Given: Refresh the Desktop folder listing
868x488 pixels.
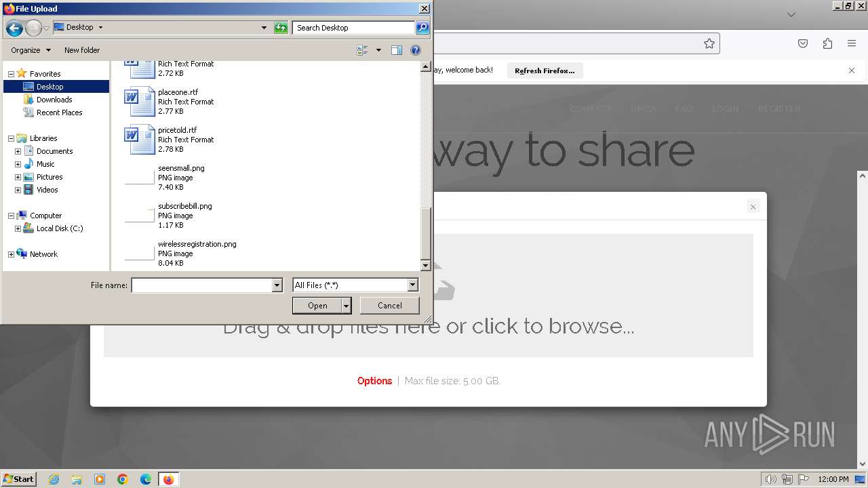Looking at the screenshot, I should tap(281, 28).
